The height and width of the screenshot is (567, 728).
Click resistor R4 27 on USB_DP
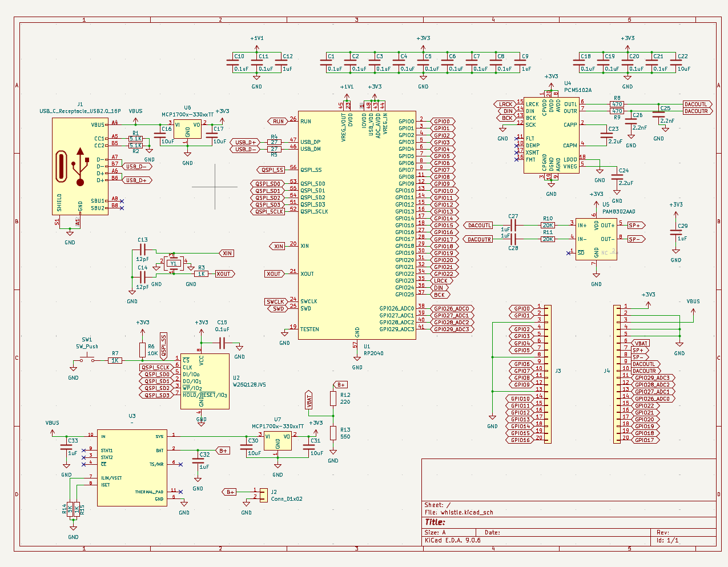(274, 142)
